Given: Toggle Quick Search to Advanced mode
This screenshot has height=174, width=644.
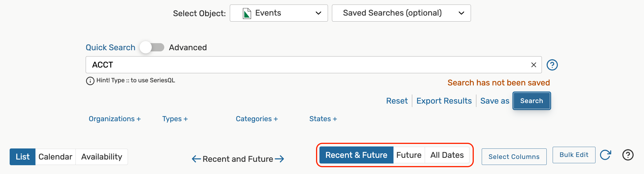Looking at the screenshot, I should [152, 47].
